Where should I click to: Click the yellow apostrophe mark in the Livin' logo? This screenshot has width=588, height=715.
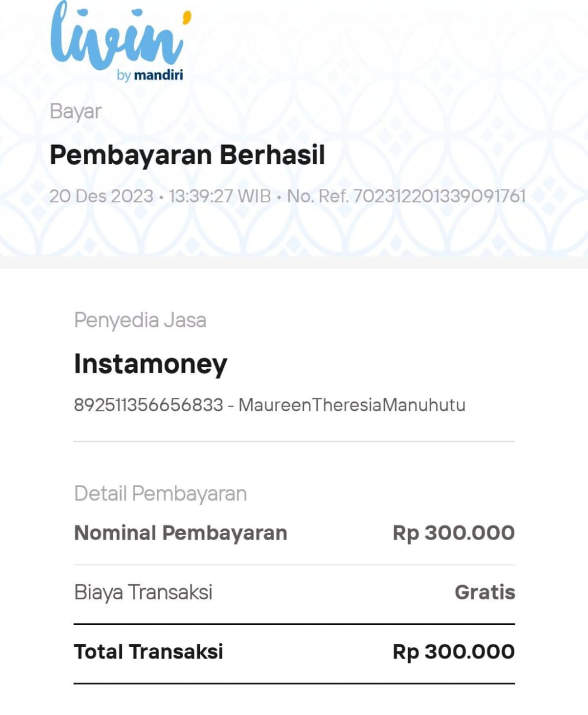[x=187, y=18]
